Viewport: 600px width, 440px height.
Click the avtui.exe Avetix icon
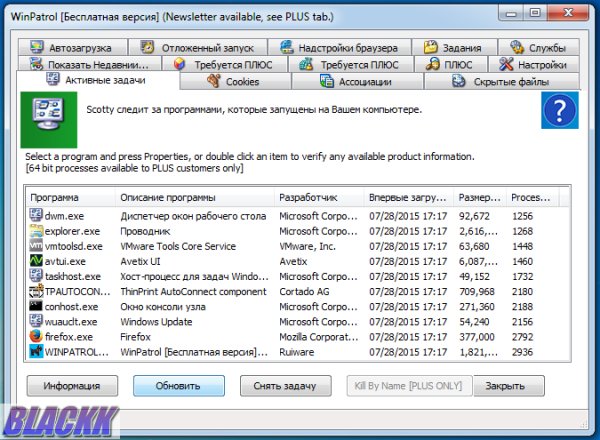36,261
